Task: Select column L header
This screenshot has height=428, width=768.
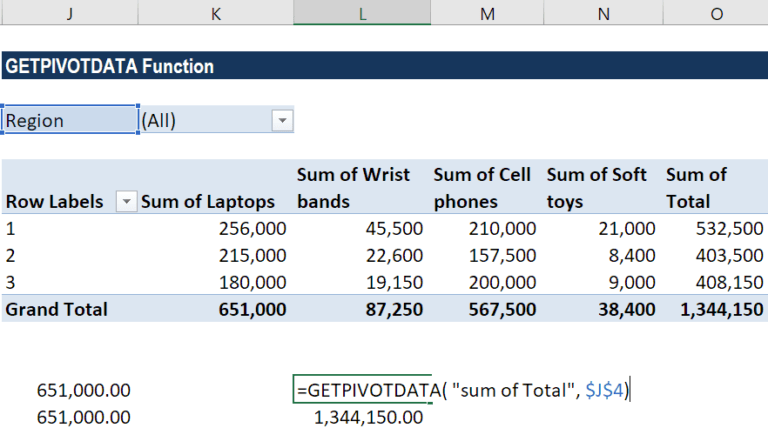Action: coord(361,13)
